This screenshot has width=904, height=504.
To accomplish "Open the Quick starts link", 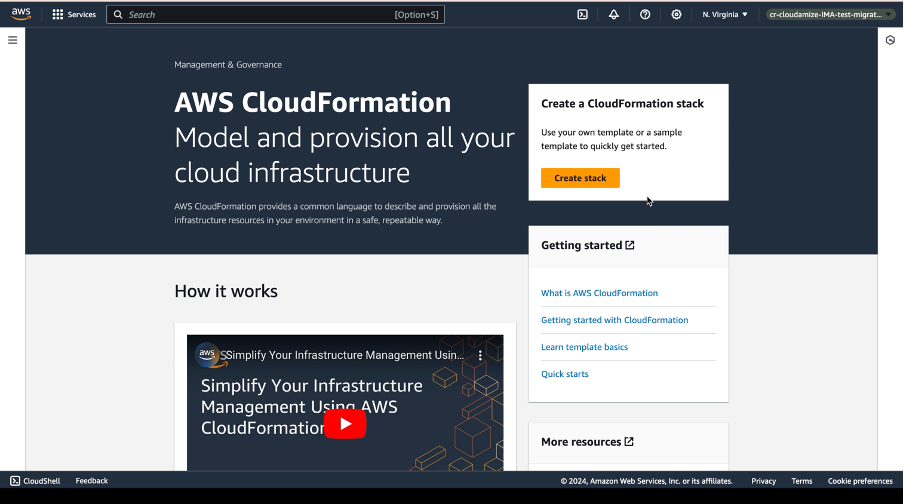I will coord(565,374).
